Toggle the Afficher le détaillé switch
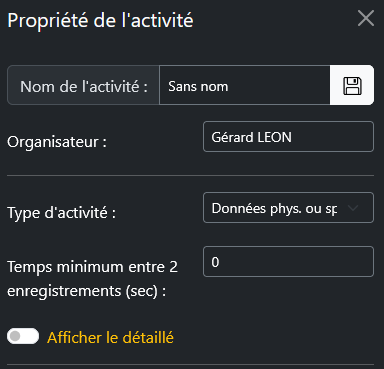This screenshot has width=384, height=369. pos(23,336)
